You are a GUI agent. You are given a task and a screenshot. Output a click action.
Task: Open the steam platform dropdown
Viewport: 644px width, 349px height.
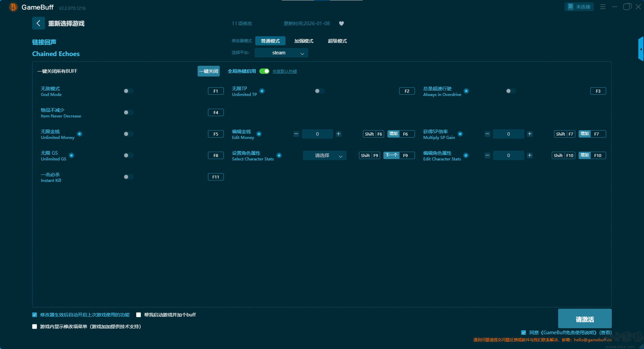point(281,53)
